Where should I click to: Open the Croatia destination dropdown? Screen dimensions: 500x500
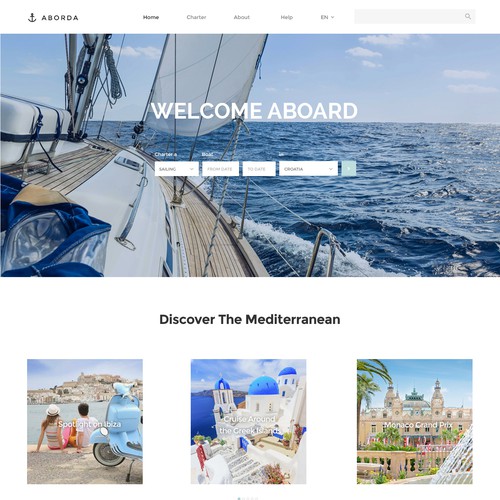pos(308,169)
